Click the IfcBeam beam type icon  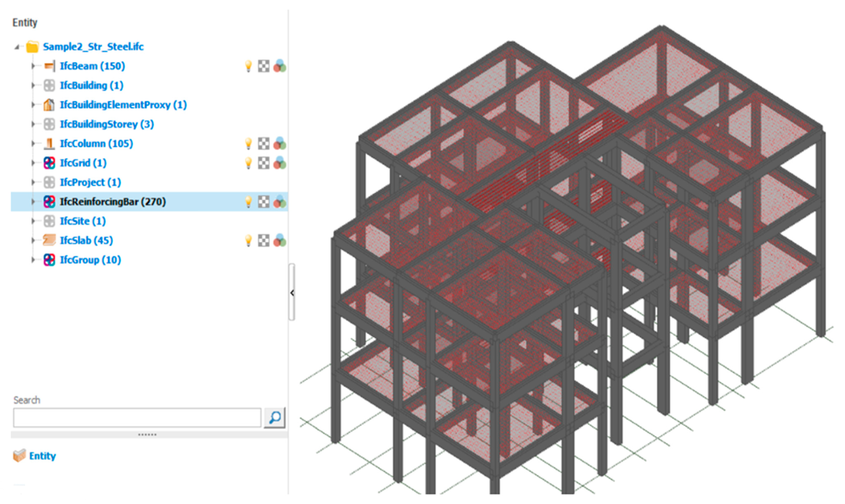coord(49,66)
